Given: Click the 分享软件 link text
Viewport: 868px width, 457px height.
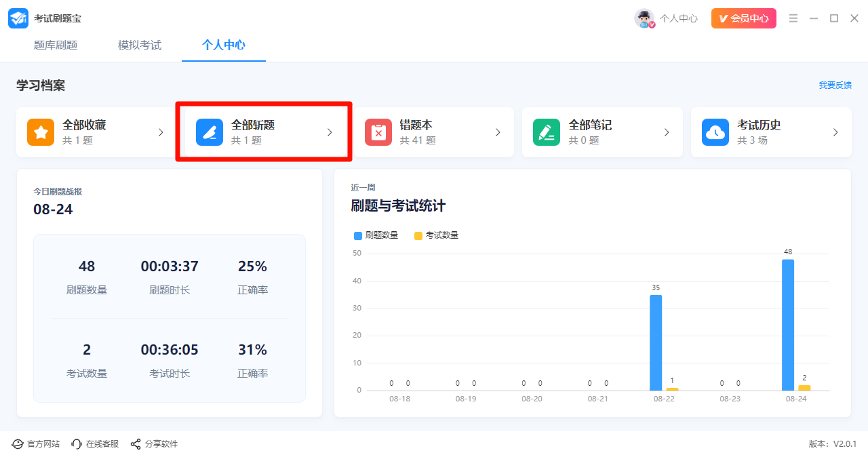Looking at the screenshot, I should point(161,444).
